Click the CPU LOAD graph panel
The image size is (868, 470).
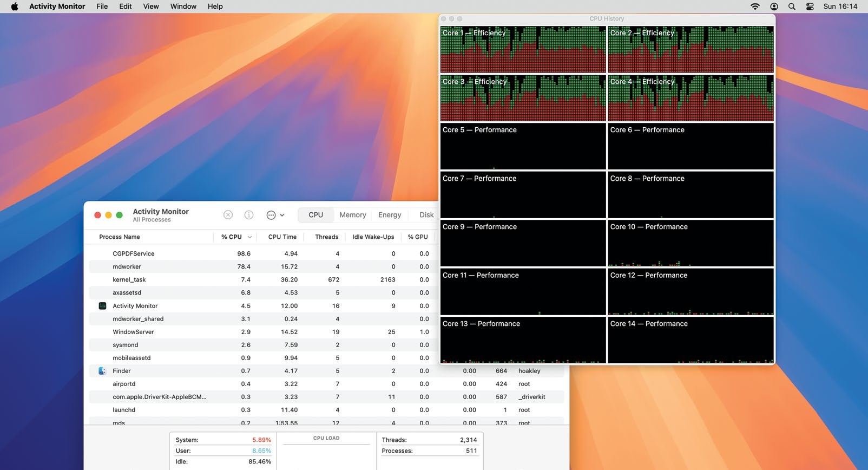[326, 451]
